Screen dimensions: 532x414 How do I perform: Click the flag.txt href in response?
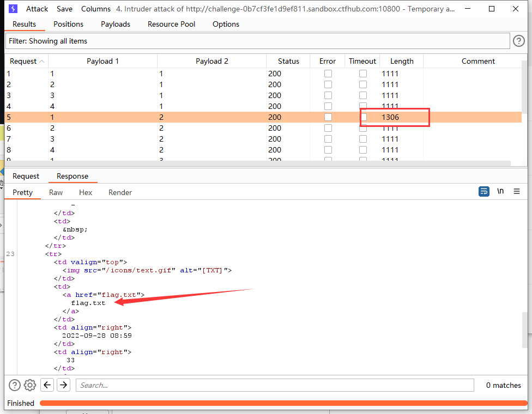tap(119, 295)
